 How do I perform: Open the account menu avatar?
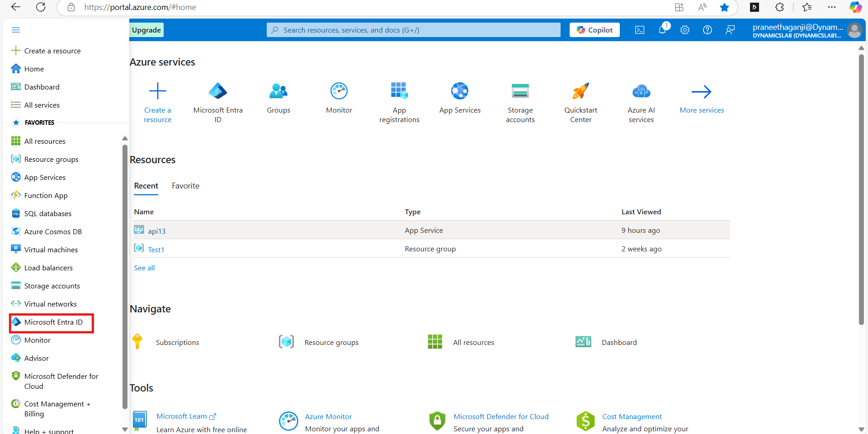click(x=854, y=30)
